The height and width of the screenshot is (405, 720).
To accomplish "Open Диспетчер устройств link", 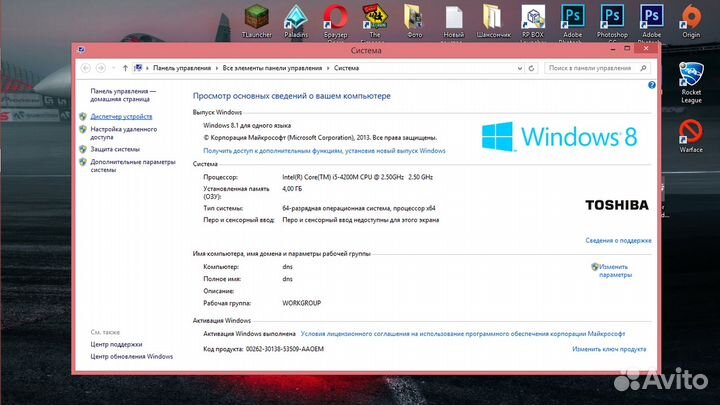I will tap(121, 117).
